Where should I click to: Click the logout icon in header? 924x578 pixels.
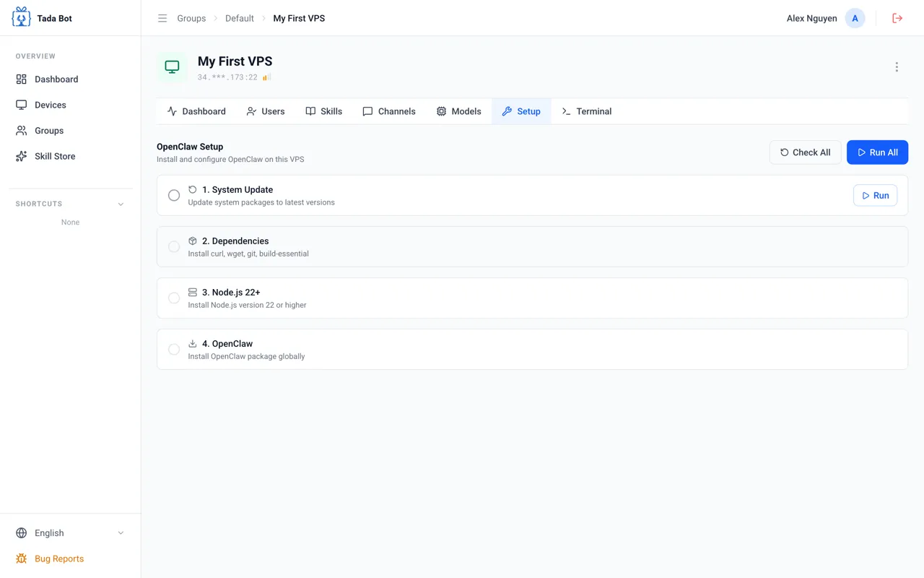point(897,18)
